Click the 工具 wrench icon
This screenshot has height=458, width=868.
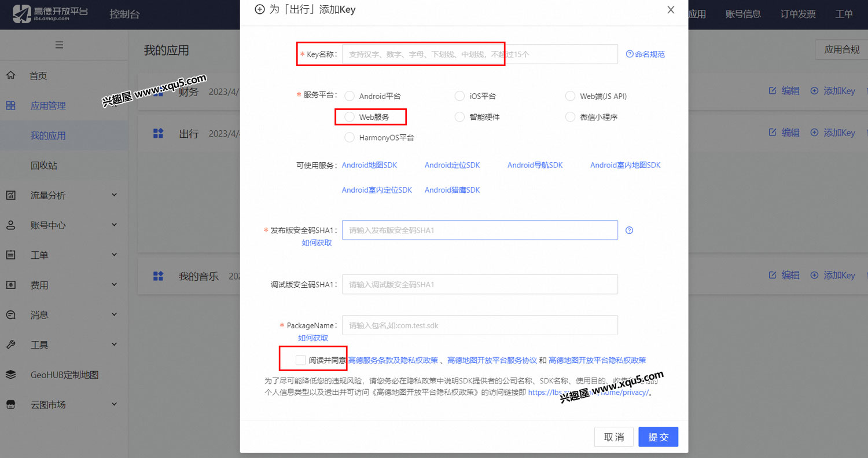[x=10, y=345]
